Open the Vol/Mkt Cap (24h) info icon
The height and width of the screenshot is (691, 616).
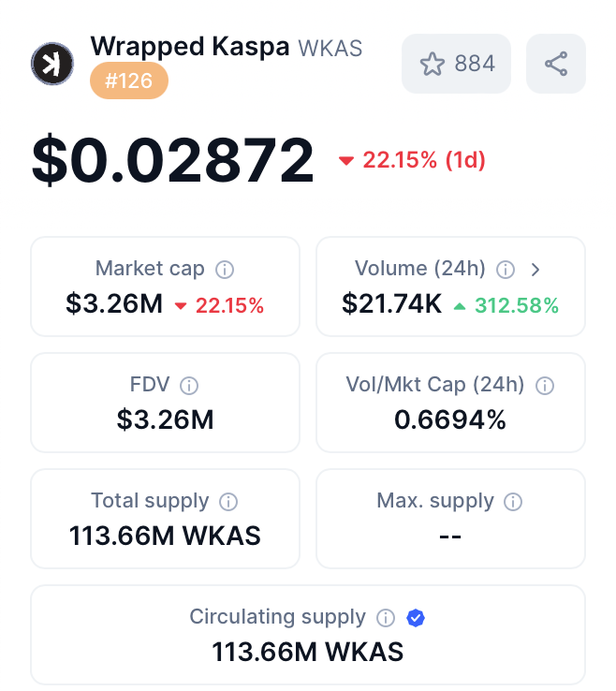coord(545,386)
